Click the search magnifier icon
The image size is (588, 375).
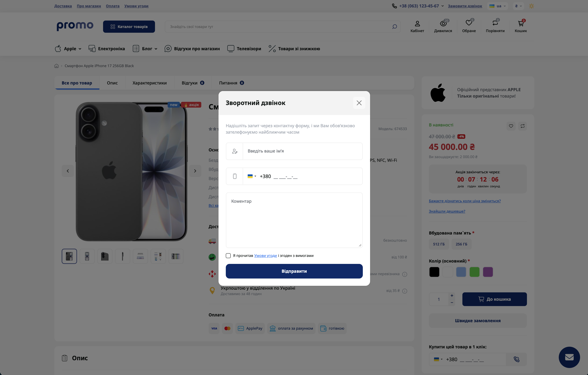394,27
